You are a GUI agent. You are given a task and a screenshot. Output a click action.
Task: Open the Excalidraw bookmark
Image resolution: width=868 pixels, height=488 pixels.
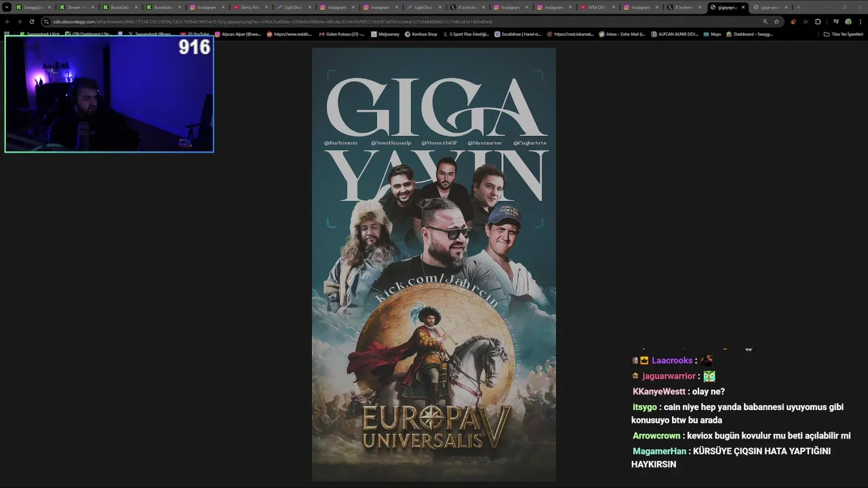[x=518, y=34]
